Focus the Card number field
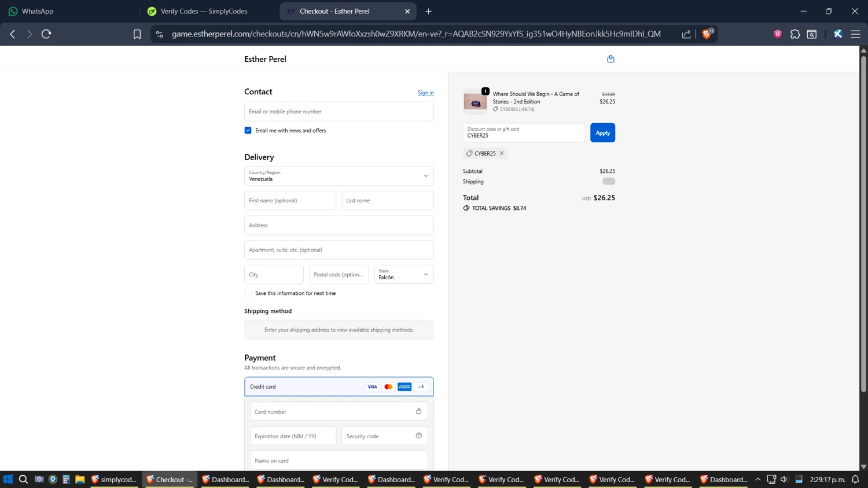 [339, 412]
